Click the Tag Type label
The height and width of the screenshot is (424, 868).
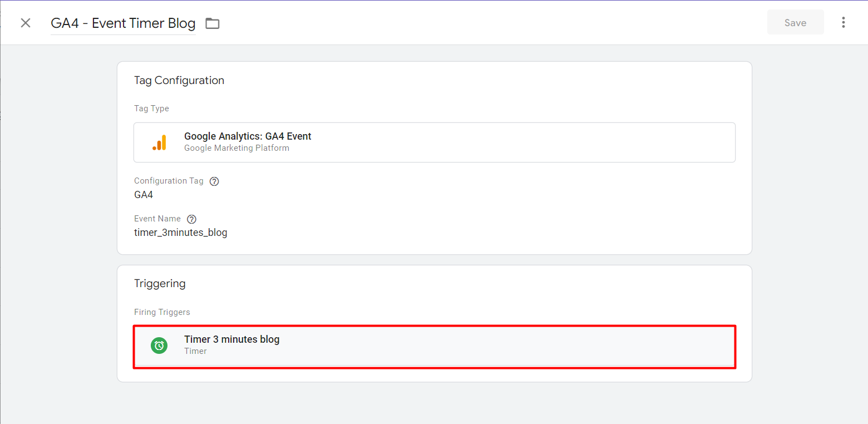(x=151, y=109)
